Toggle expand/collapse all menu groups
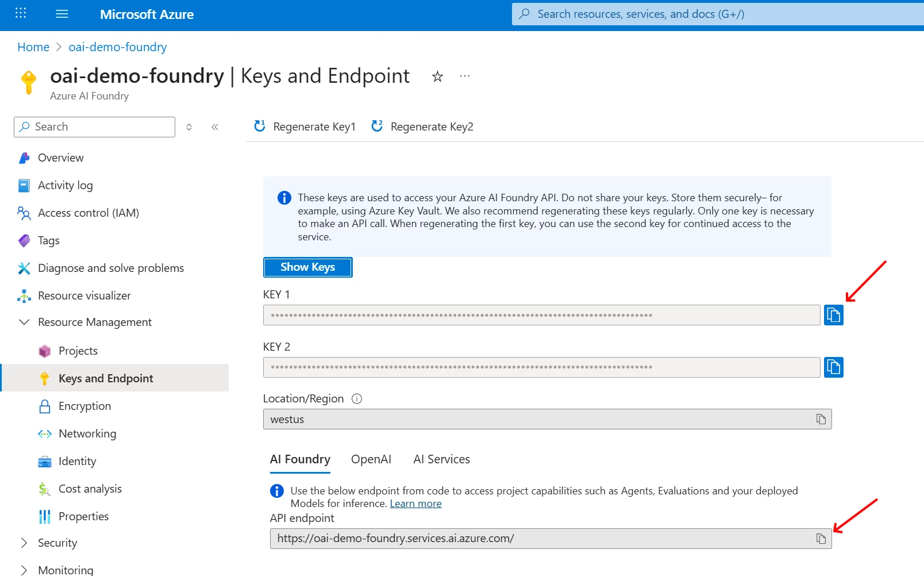The height and width of the screenshot is (576, 924). 189,127
